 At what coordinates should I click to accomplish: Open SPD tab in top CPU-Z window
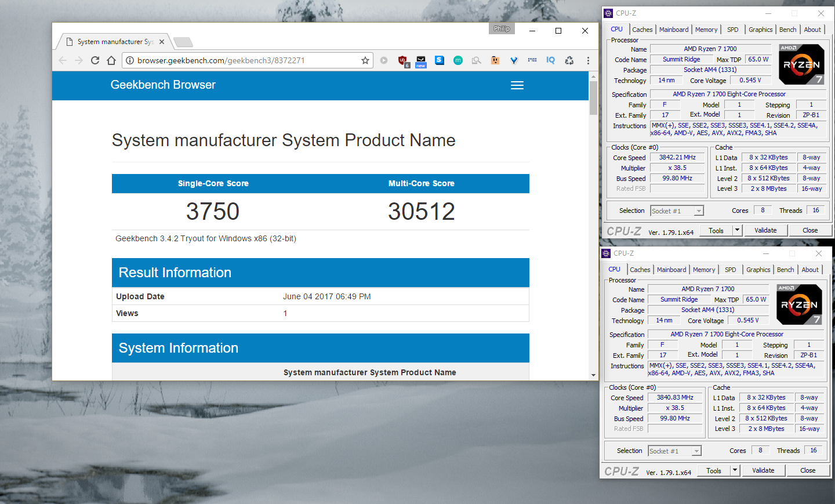coord(733,30)
